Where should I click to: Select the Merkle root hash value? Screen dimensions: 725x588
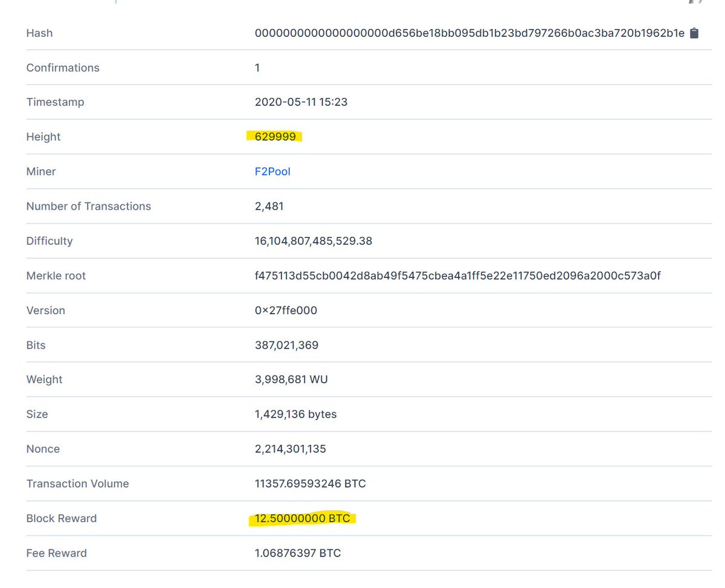tap(458, 276)
